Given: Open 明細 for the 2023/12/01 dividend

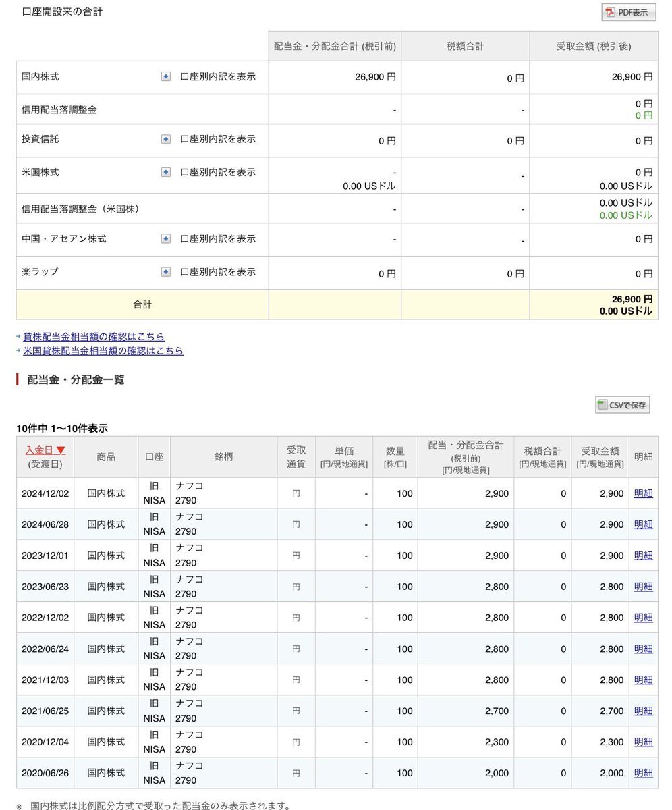Looking at the screenshot, I should click(x=643, y=556).
